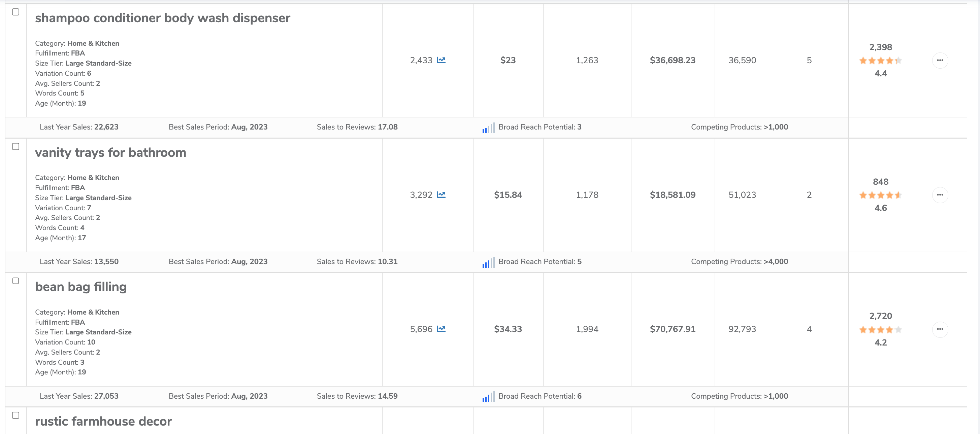
Task: Click price $15.84
Action: coord(508,194)
